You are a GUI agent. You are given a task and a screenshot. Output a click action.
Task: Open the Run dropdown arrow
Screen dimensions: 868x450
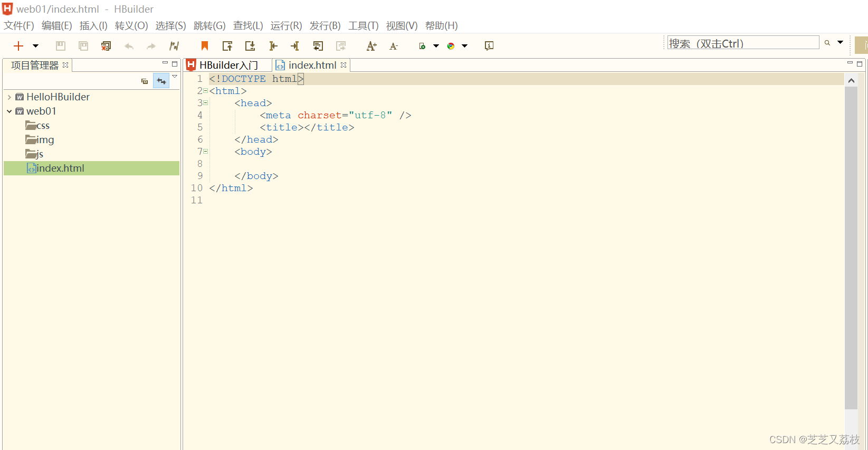(436, 46)
